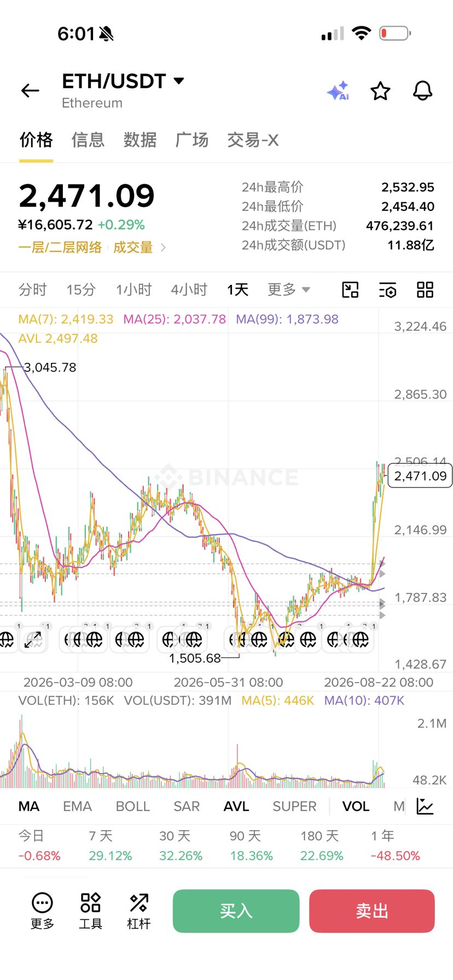Go back with the left arrow
This screenshot has width=453, height=980.
30,91
